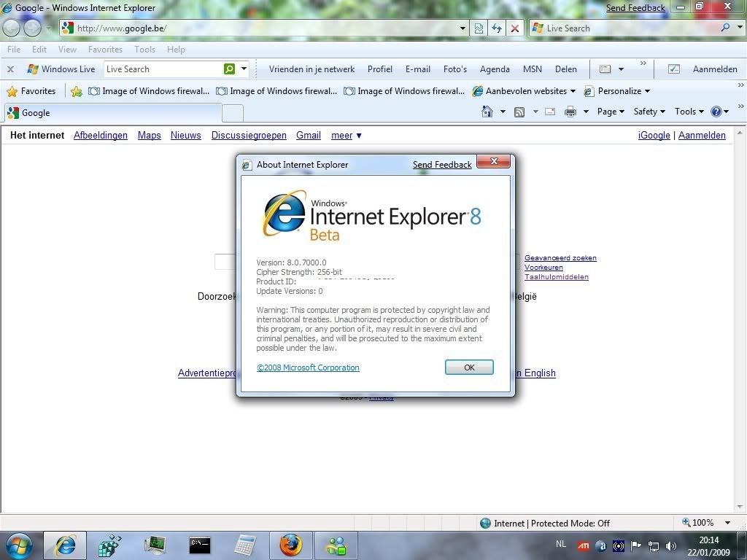The image size is (747, 560).
Task: Close the Windows Live toolbar with X
Action: pos(10,69)
